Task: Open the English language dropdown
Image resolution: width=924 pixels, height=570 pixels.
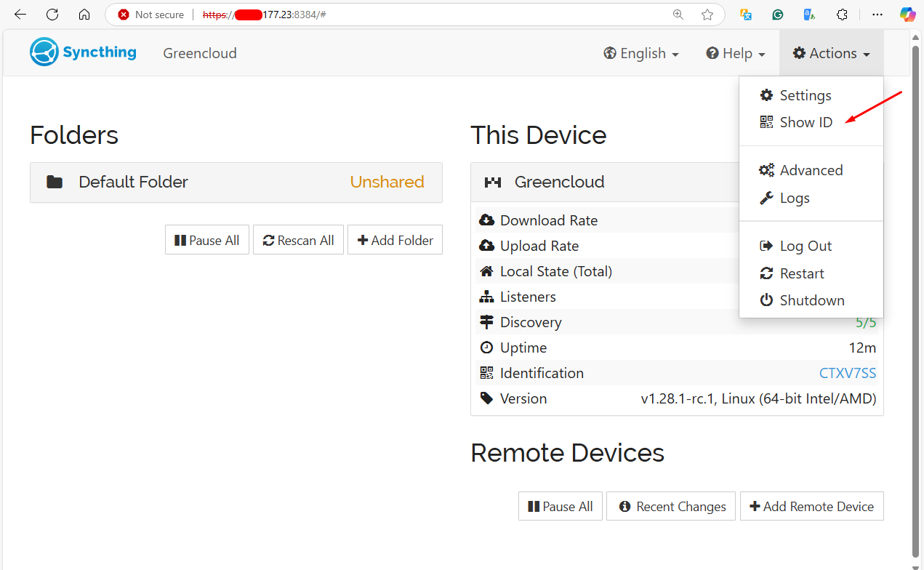Action: [641, 53]
